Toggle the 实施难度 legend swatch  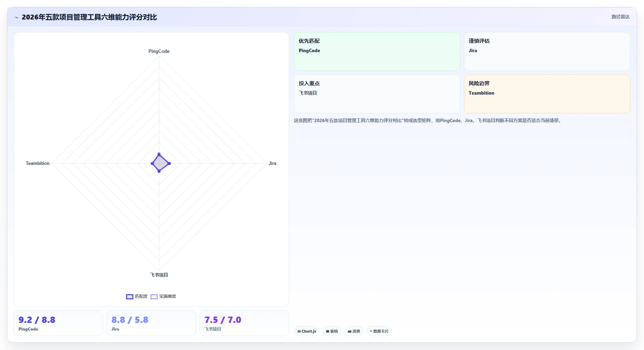coord(154,297)
